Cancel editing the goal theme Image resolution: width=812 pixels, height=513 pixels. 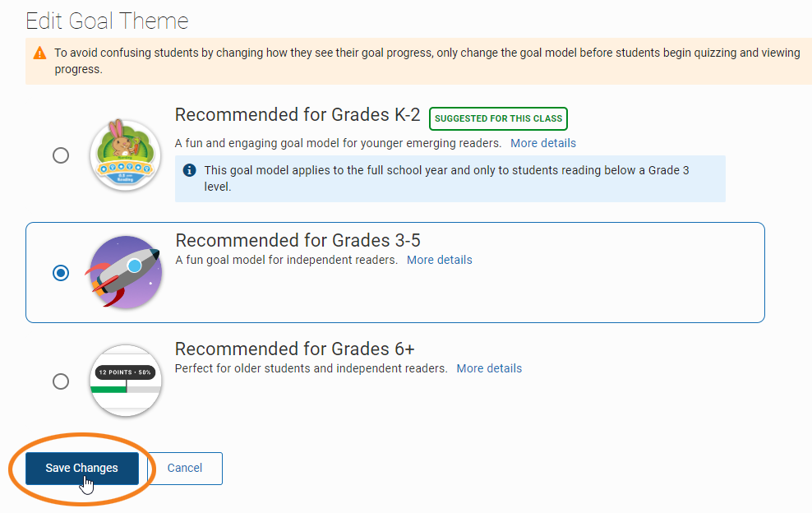[x=185, y=469]
